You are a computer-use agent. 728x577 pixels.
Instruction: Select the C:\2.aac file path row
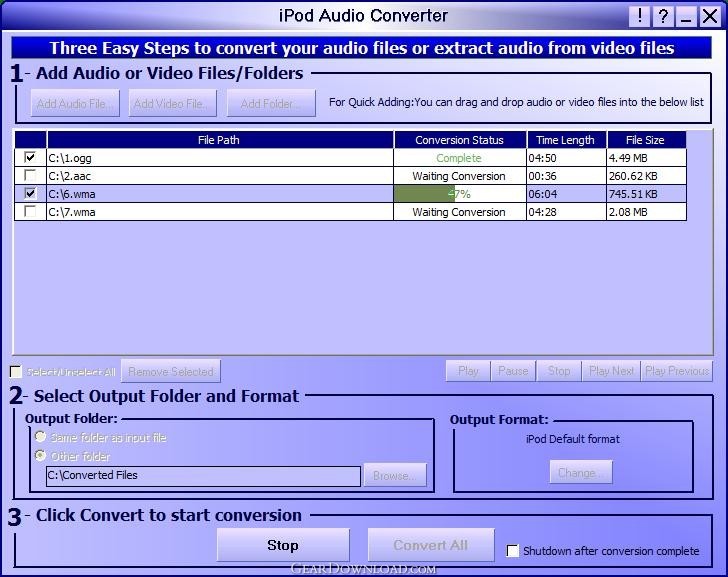[220, 176]
